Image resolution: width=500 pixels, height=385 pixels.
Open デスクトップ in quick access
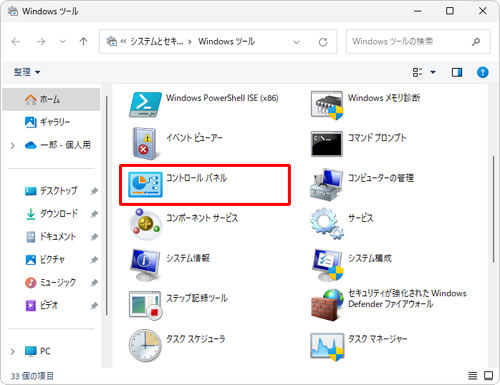tap(51, 191)
